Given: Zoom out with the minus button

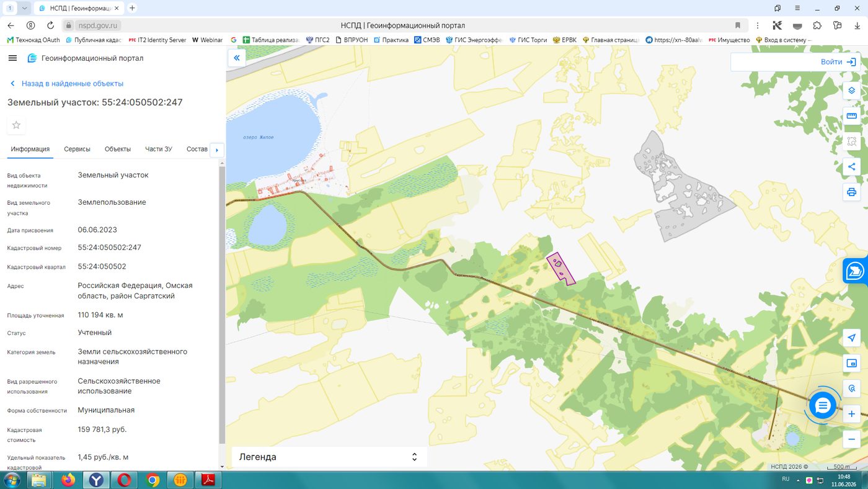Looking at the screenshot, I should coord(852,439).
